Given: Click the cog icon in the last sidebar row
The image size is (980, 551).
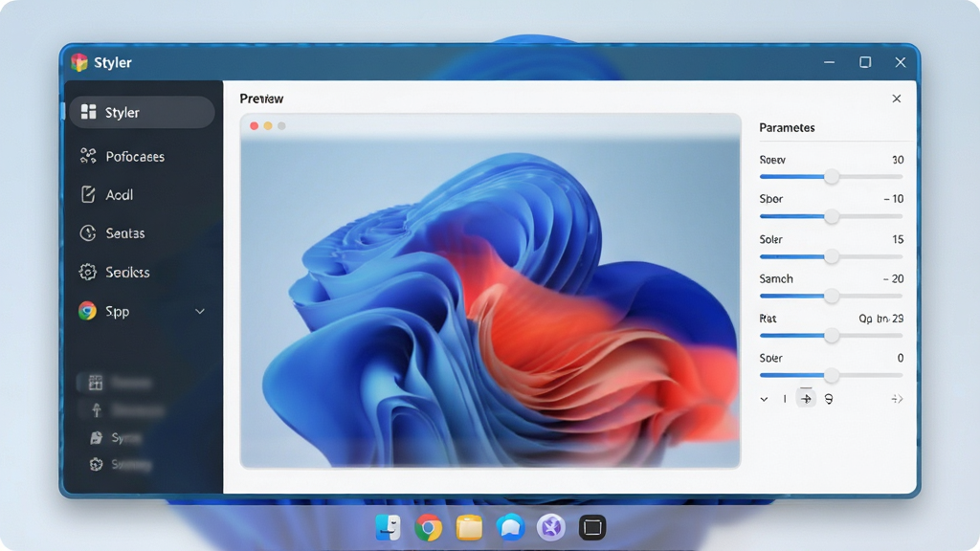Looking at the screenshot, I should pos(96,464).
